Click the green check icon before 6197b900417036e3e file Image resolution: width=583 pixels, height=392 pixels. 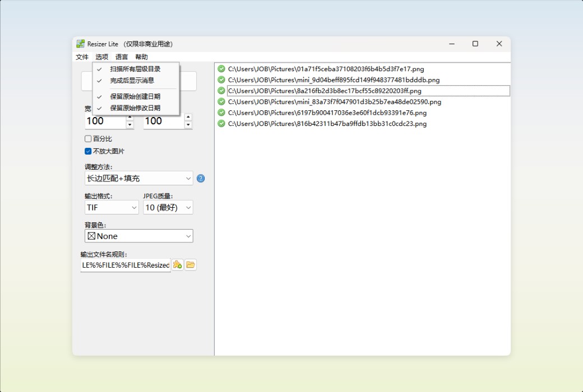(220, 113)
